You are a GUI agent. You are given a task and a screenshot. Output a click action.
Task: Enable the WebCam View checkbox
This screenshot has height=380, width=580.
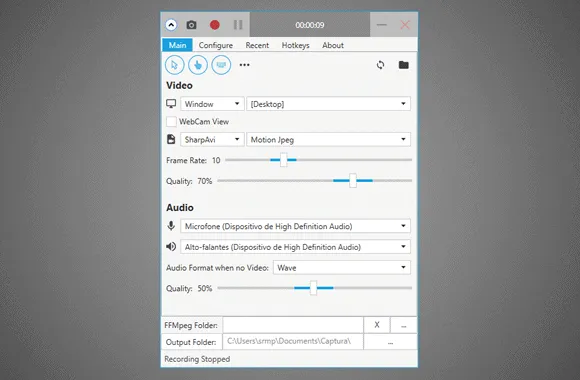pos(171,121)
